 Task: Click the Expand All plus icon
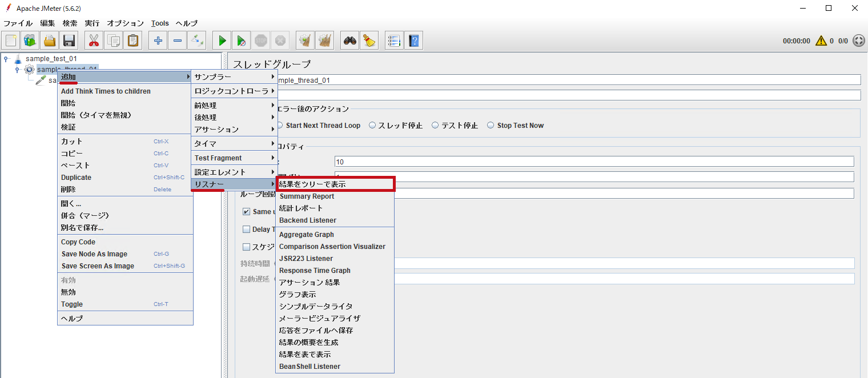[x=158, y=41]
